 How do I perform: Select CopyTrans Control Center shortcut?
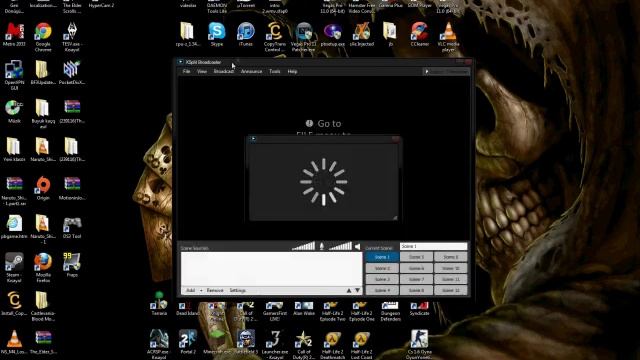pos(275,37)
